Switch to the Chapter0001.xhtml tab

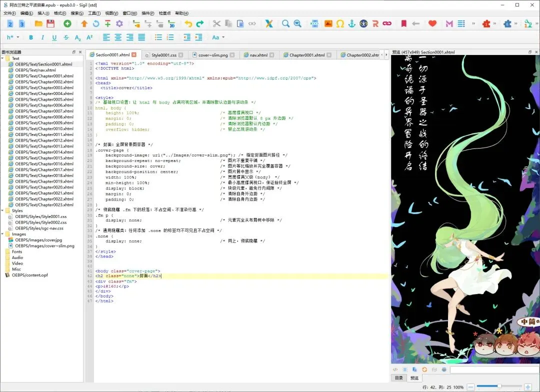[x=306, y=55]
